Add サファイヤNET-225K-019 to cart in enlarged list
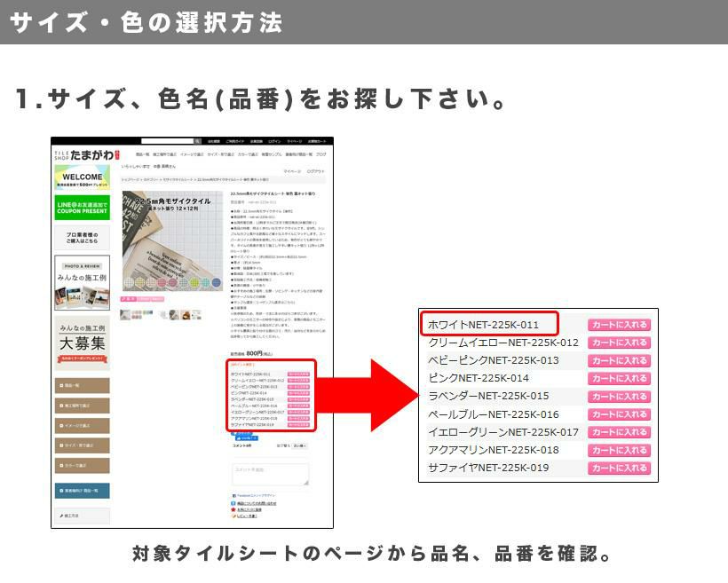This screenshot has width=728, height=583. (x=619, y=469)
